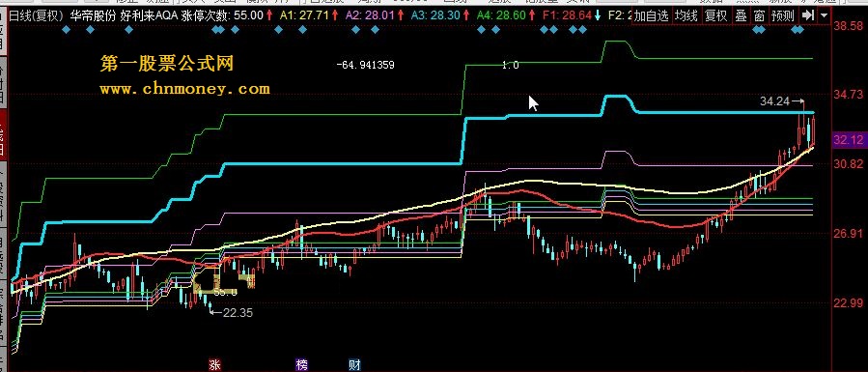868x372 pixels.
Task: Click the 华帝股份 stock name
Action: click(x=94, y=15)
